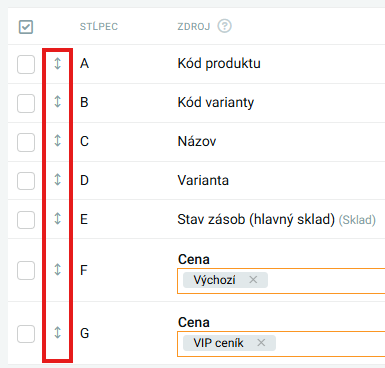Tick the checkbox for Stav zásob row
385x368 pixels.
point(26,220)
